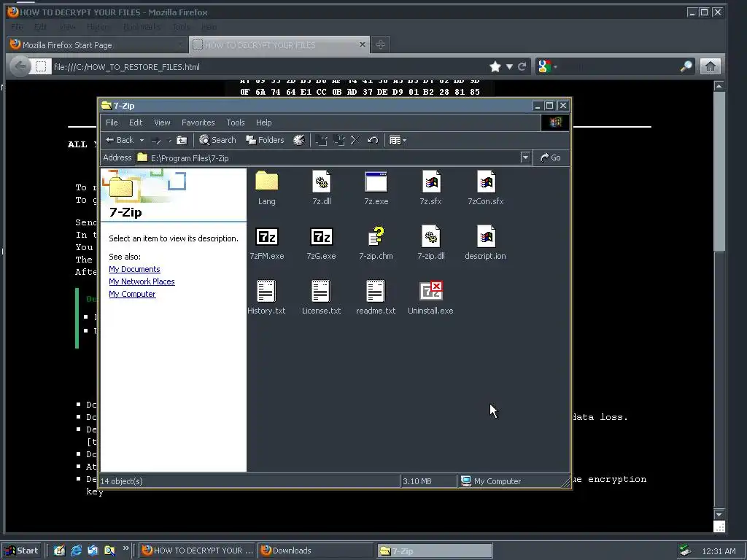This screenshot has height=560, width=747.
Task: Open the Edit menu in 7-Zip window
Action: coord(136,122)
